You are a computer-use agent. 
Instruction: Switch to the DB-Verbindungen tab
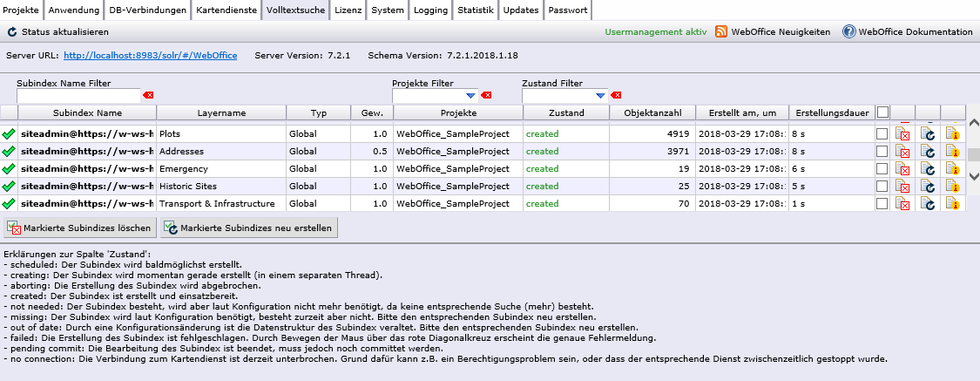[147, 10]
